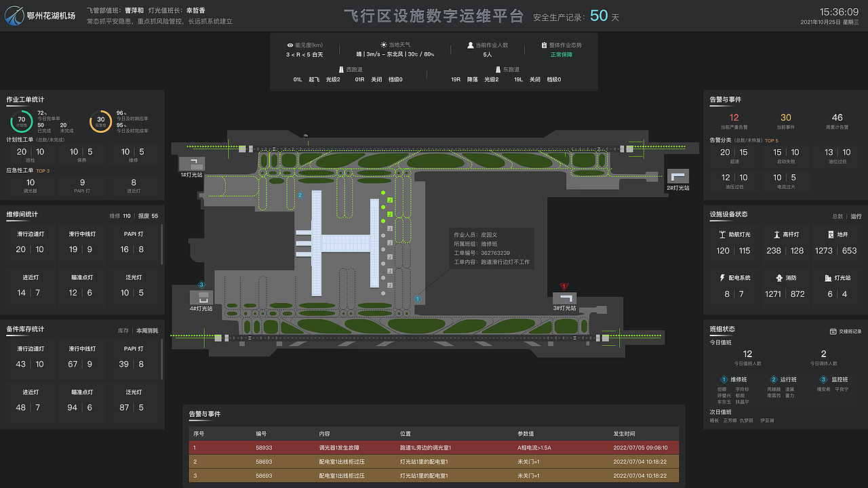Click runway entry 19R 降落
868x488 pixels.
tap(465, 79)
